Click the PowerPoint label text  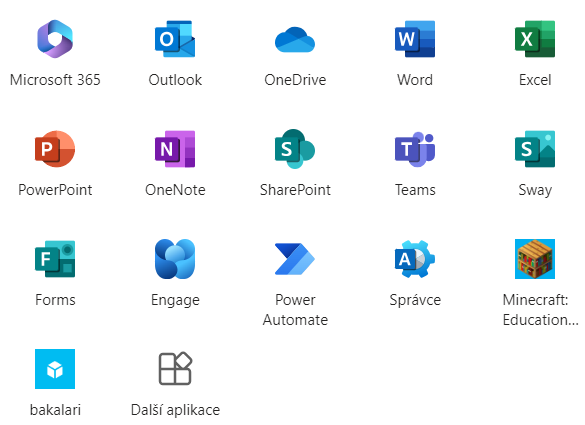[x=55, y=190]
